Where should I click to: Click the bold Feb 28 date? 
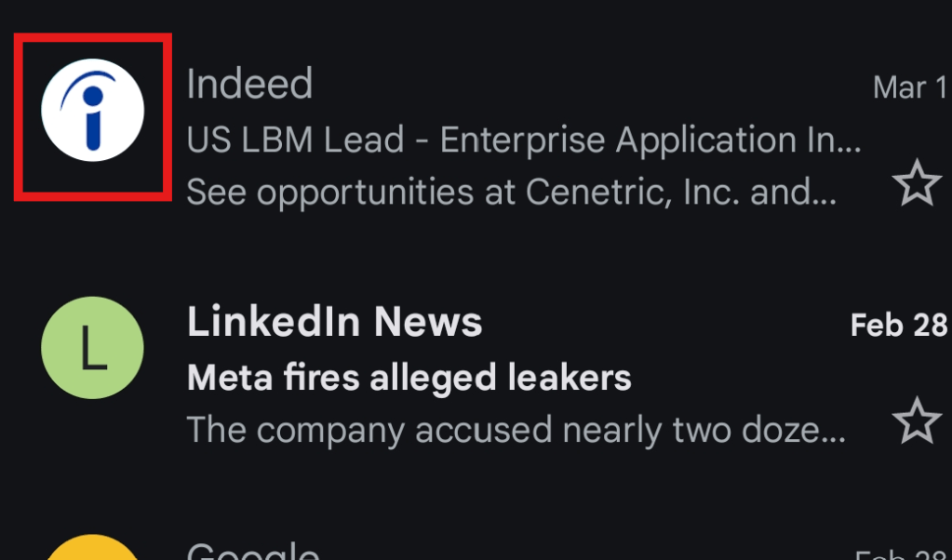(x=898, y=326)
